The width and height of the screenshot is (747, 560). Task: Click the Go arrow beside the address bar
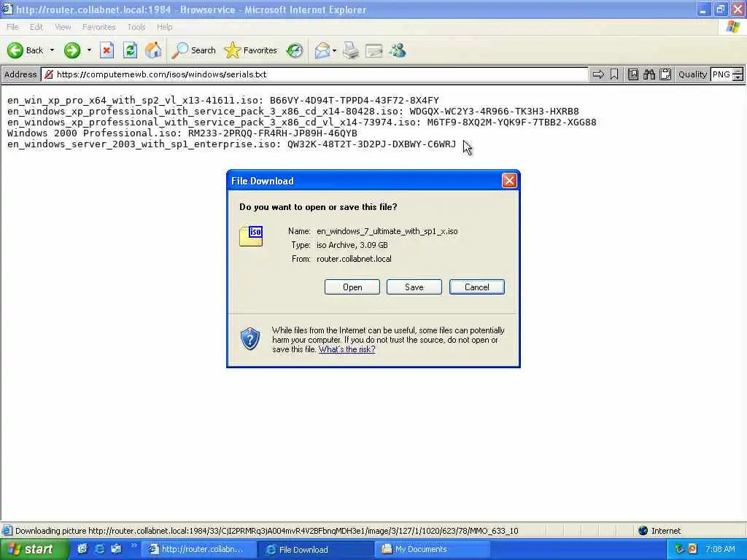pos(598,74)
